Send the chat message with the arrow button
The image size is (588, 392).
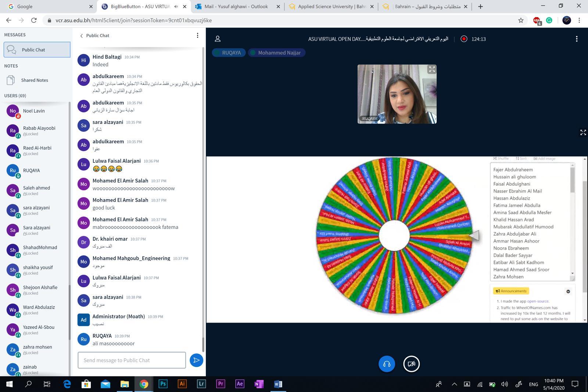click(x=197, y=360)
